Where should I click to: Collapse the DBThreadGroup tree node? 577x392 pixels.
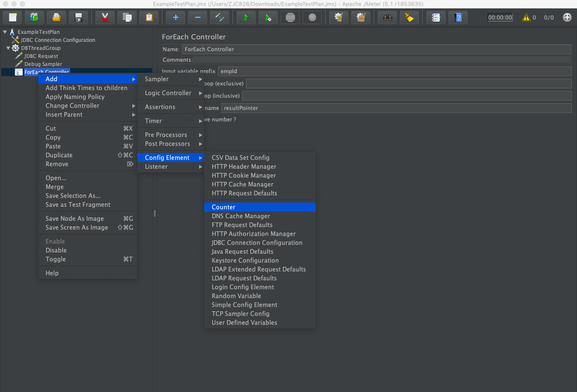8,48
